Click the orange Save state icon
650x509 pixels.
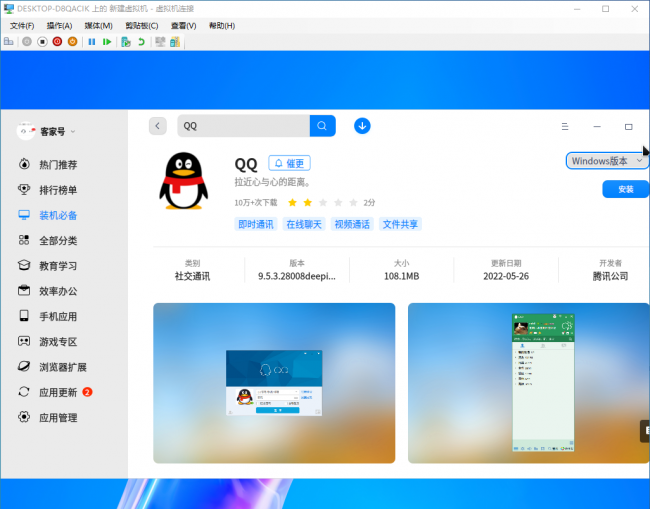tap(73, 41)
